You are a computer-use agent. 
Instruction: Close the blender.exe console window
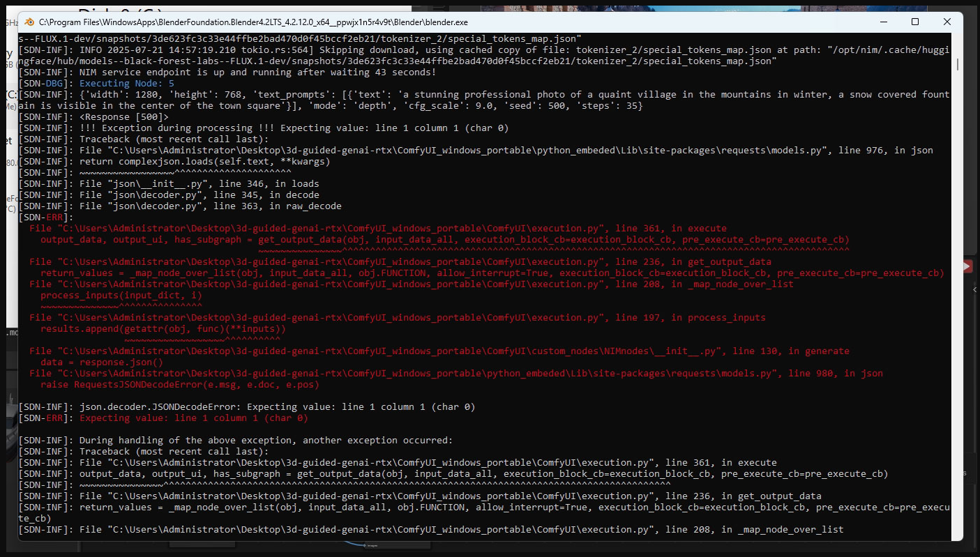947,22
